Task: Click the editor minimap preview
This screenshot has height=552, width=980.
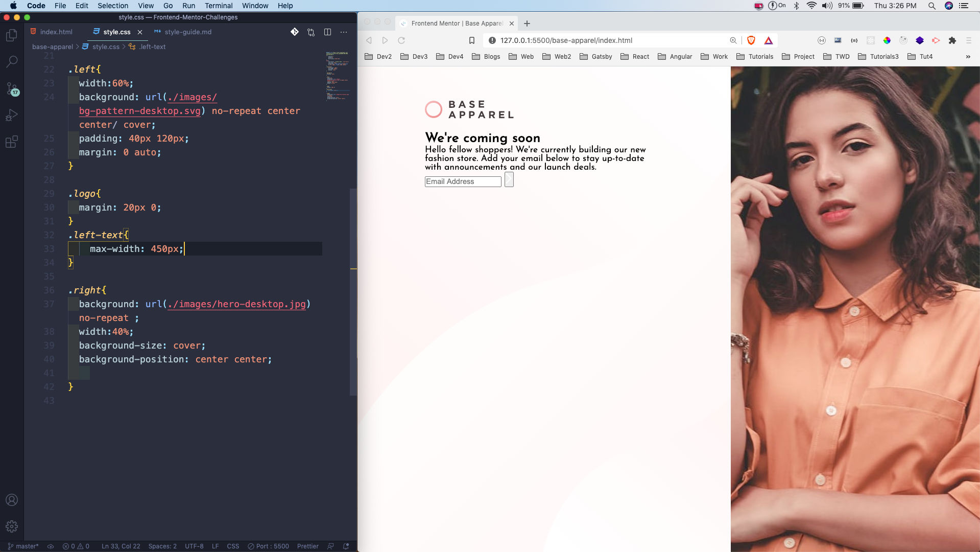Action: [x=338, y=76]
